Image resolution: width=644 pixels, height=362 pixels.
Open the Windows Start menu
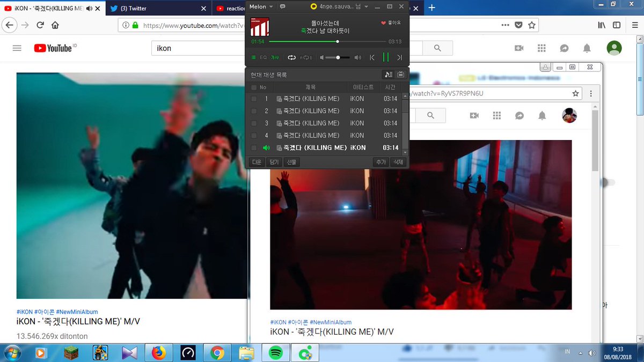click(11, 352)
